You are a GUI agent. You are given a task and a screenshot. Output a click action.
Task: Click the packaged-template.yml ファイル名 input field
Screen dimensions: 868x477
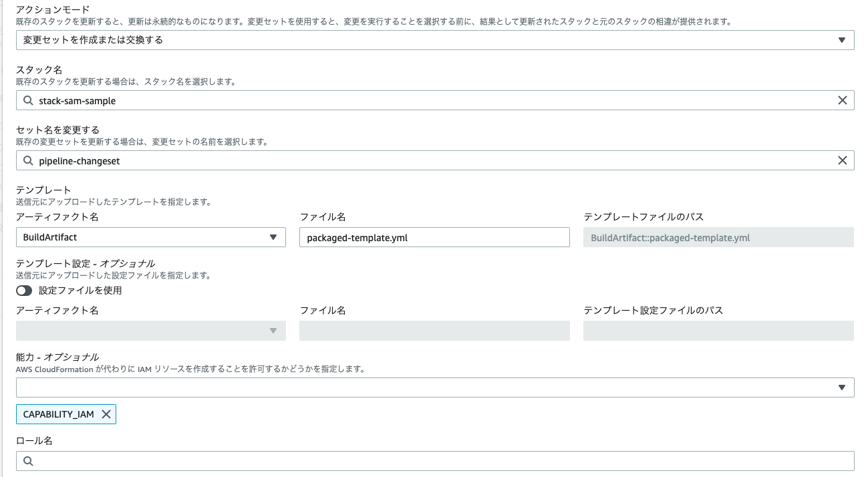(x=434, y=237)
